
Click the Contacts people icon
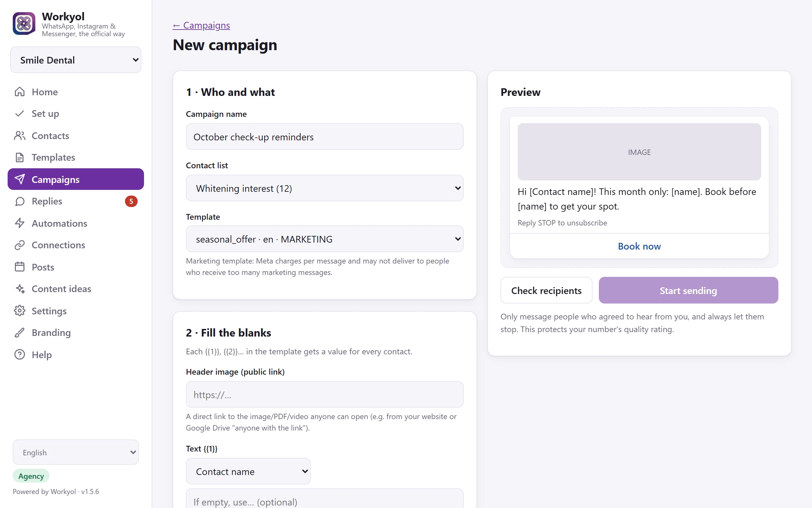(20, 136)
